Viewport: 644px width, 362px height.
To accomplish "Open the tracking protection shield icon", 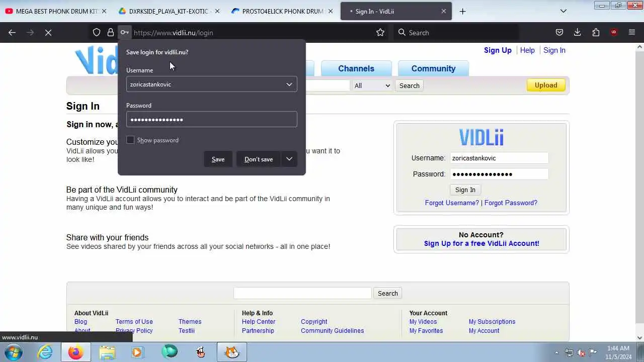I will coord(97,33).
